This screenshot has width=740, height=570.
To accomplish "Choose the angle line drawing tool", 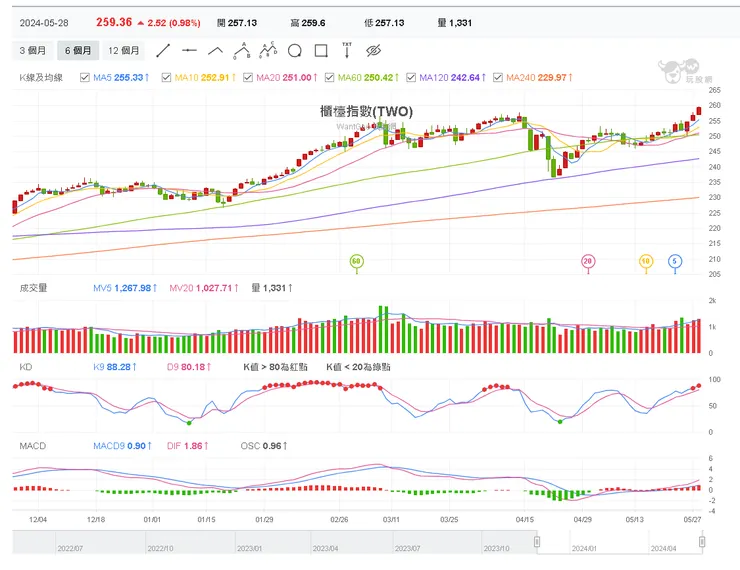I will [x=216, y=50].
